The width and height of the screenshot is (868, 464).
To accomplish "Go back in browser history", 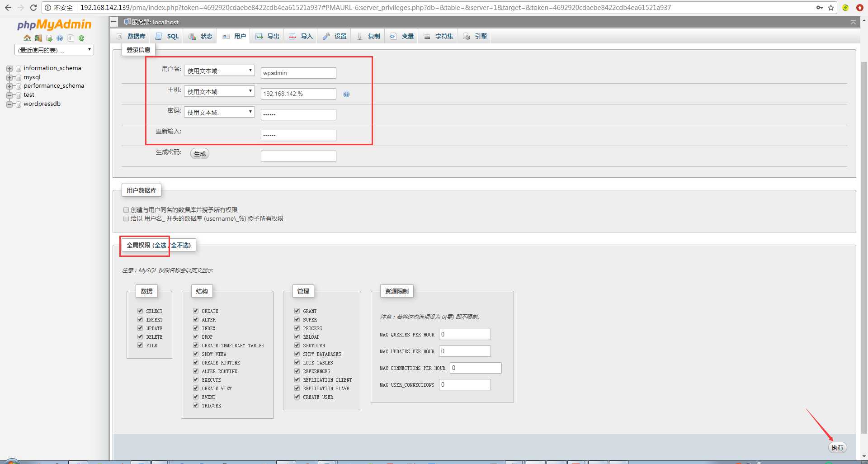I will (x=8, y=8).
